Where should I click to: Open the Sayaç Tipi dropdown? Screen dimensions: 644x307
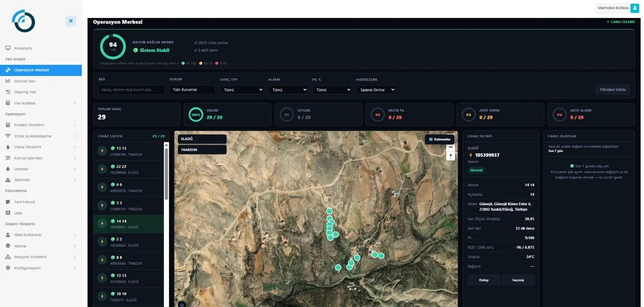[241, 90]
